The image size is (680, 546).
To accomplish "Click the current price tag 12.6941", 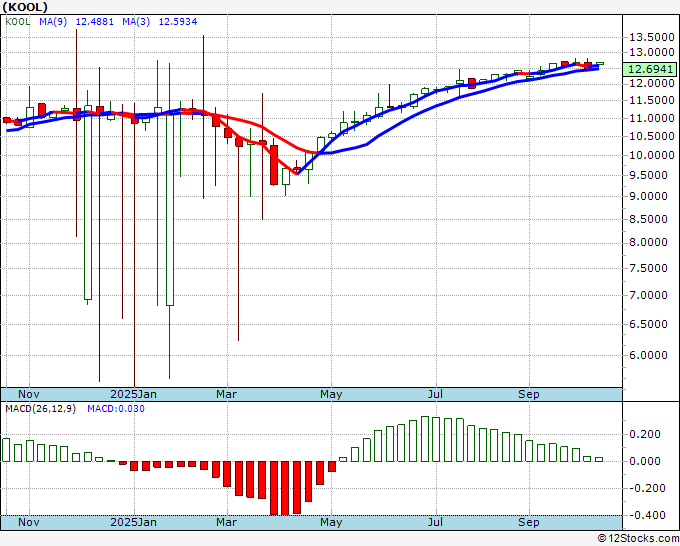I will (650, 69).
